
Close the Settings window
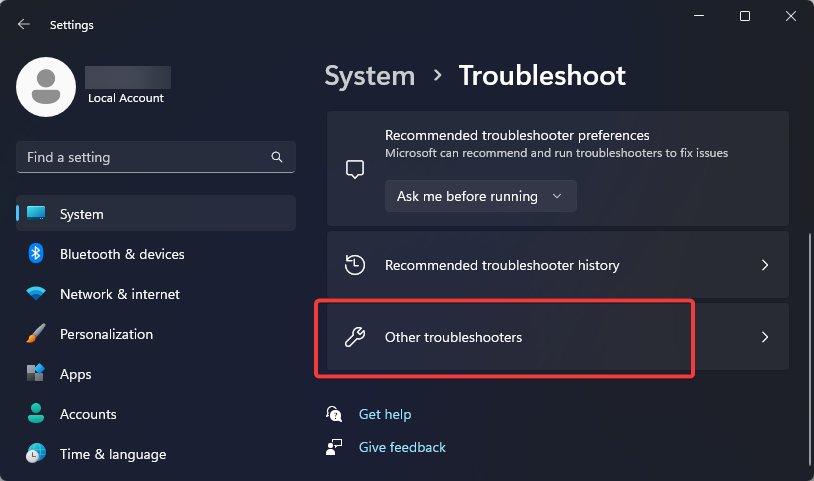[x=791, y=16]
